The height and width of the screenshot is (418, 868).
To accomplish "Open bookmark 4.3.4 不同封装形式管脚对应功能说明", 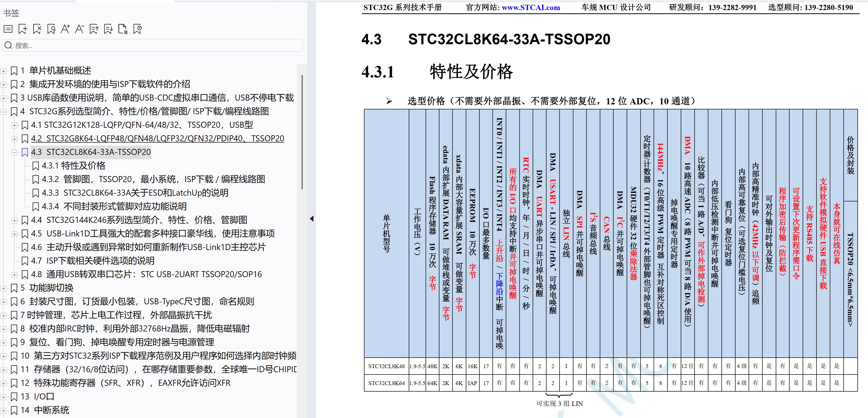I will [x=114, y=206].
